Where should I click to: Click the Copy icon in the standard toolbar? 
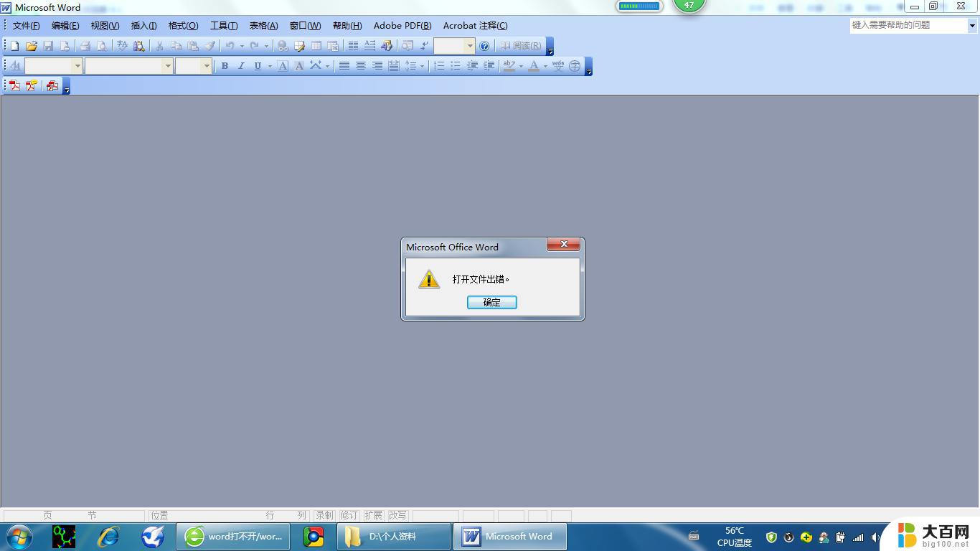(x=176, y=46)
